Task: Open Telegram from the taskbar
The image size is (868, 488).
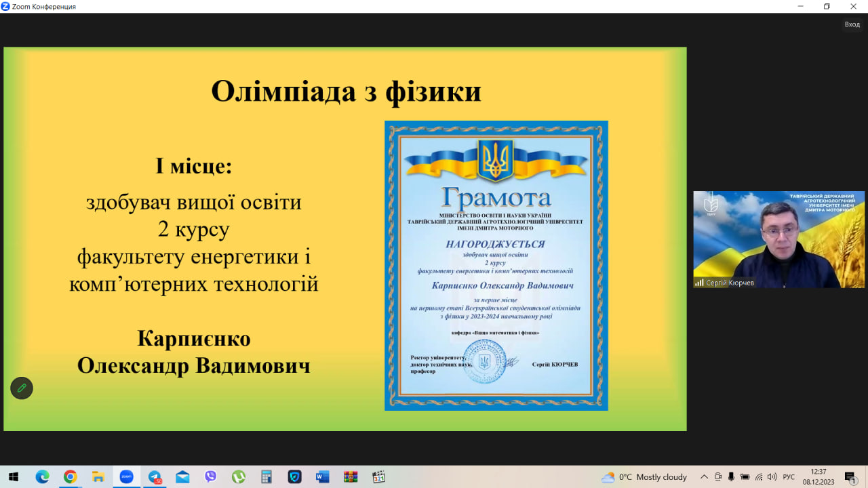Action: [155, 476]
